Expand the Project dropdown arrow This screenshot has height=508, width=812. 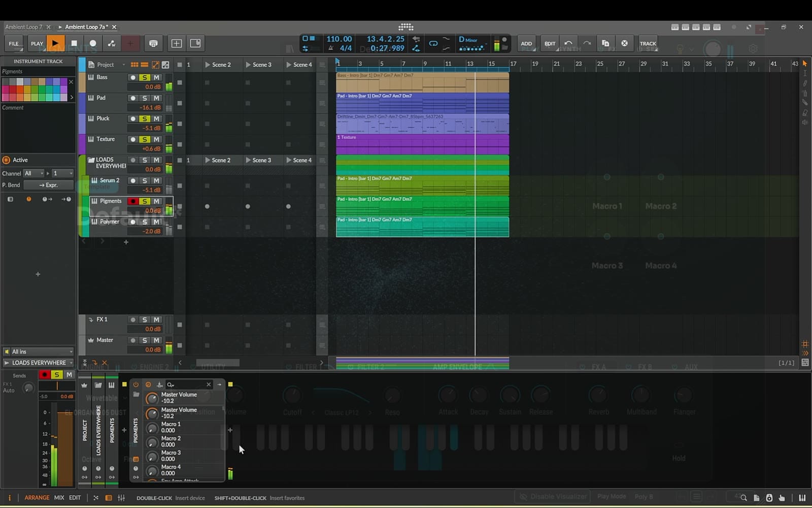(x=123, y=65)
